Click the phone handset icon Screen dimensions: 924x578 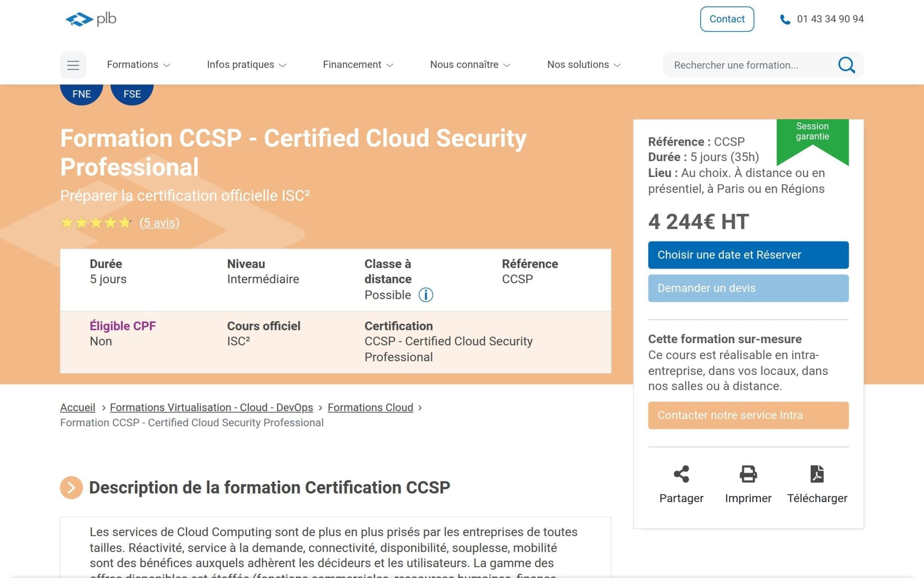785,19
